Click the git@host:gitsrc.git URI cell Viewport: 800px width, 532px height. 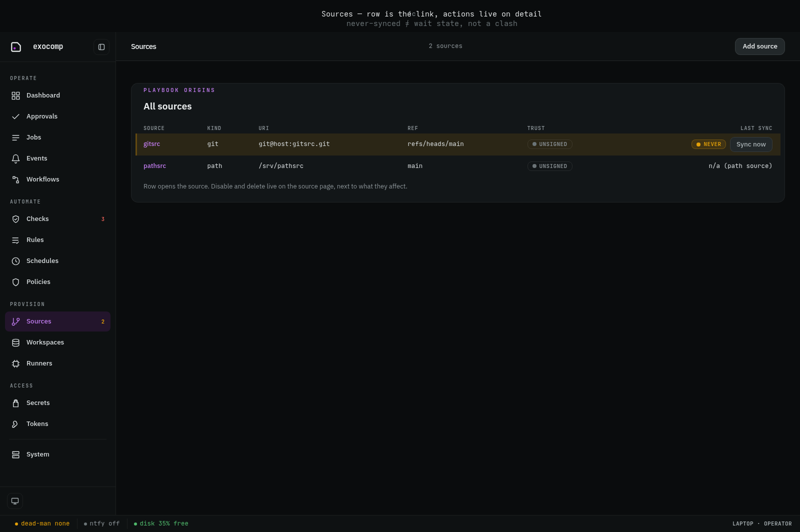[x=294, y=144]
